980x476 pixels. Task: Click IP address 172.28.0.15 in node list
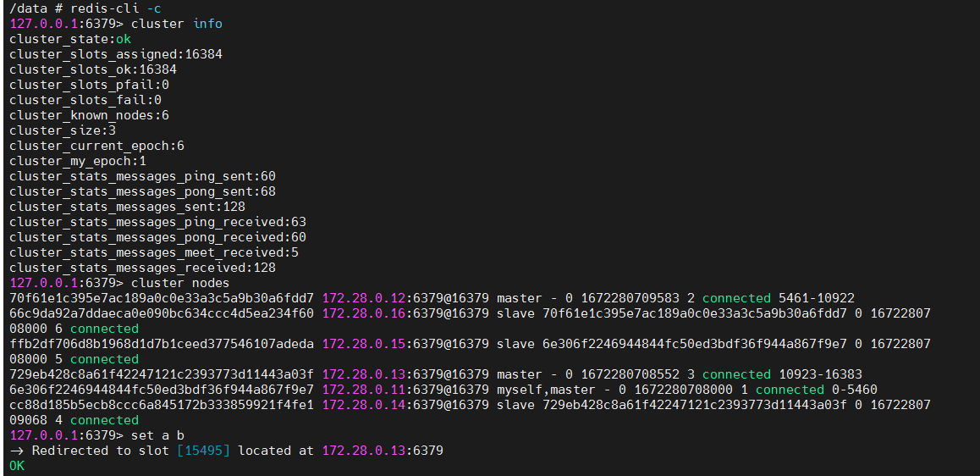click(x=365, y=344)
